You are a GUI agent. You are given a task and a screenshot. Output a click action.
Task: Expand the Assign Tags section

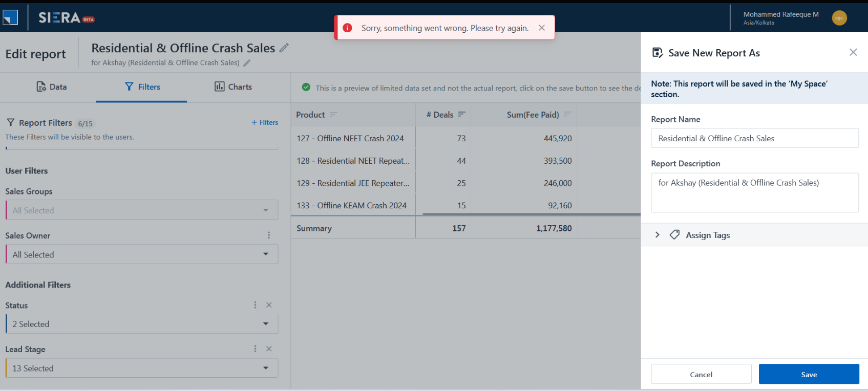pos(658,235)
